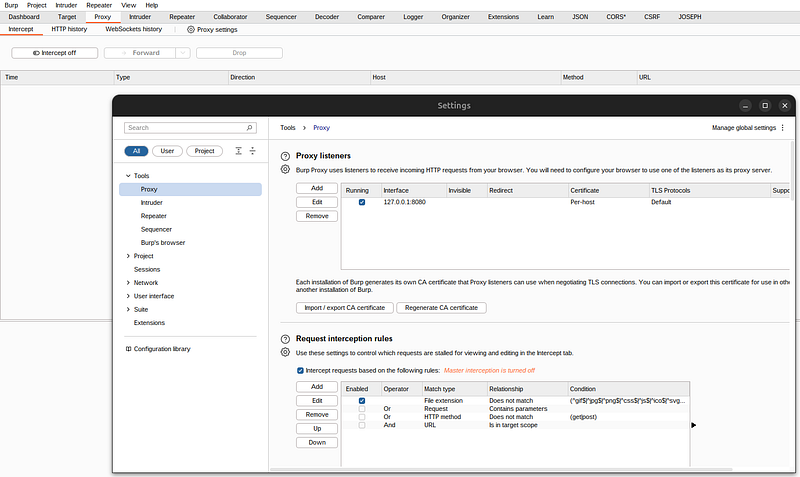Click Import / export CA certificate
800x477 pixels.
(x=344, y=308)
